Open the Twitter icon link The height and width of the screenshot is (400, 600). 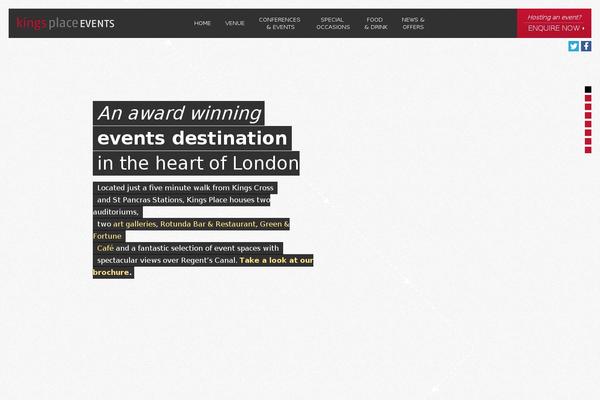pos(573,46)
